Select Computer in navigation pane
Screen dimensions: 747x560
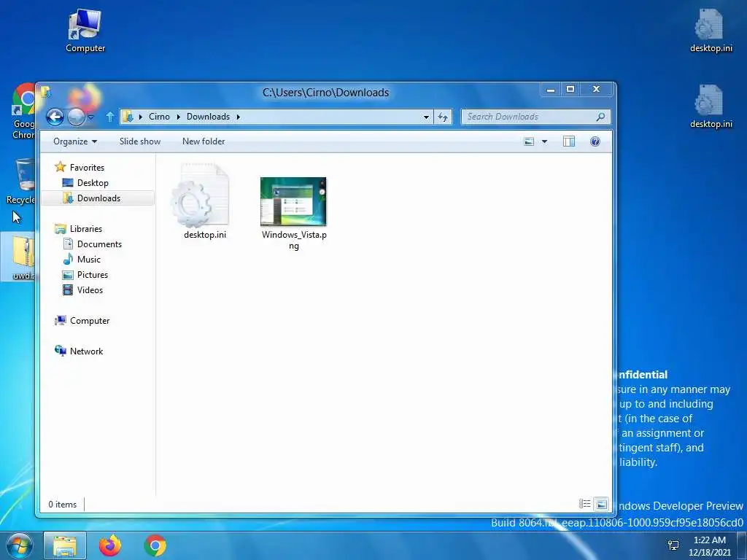90,321
